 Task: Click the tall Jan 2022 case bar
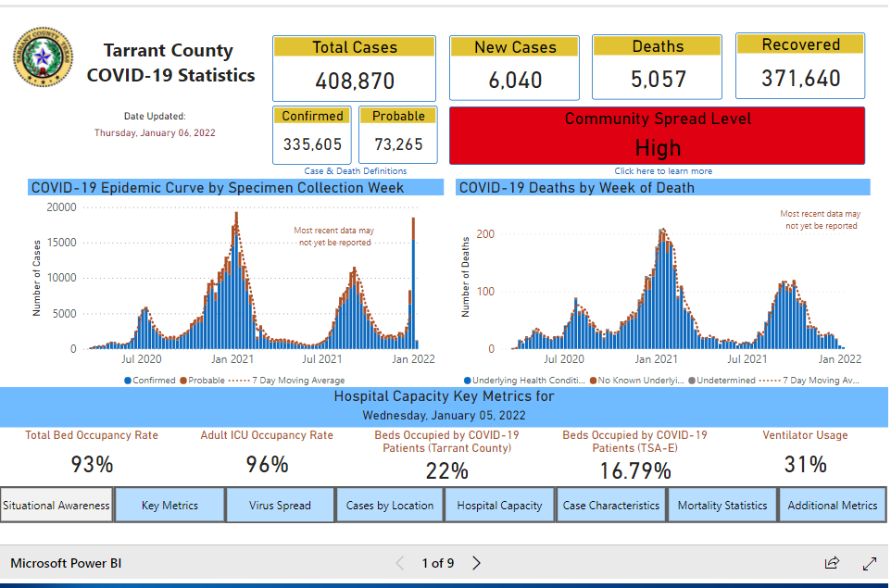click(414, 283)
